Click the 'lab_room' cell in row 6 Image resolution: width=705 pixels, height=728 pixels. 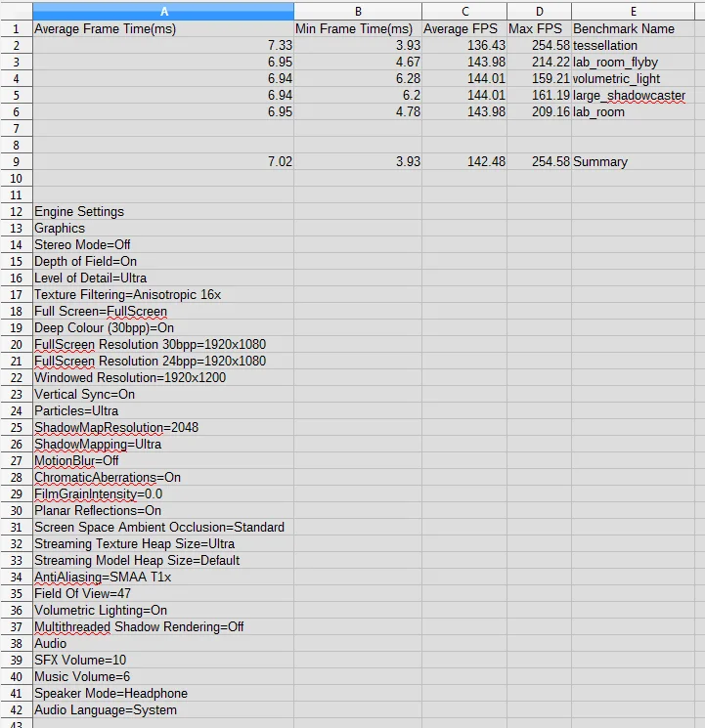[x=633, y=112]
